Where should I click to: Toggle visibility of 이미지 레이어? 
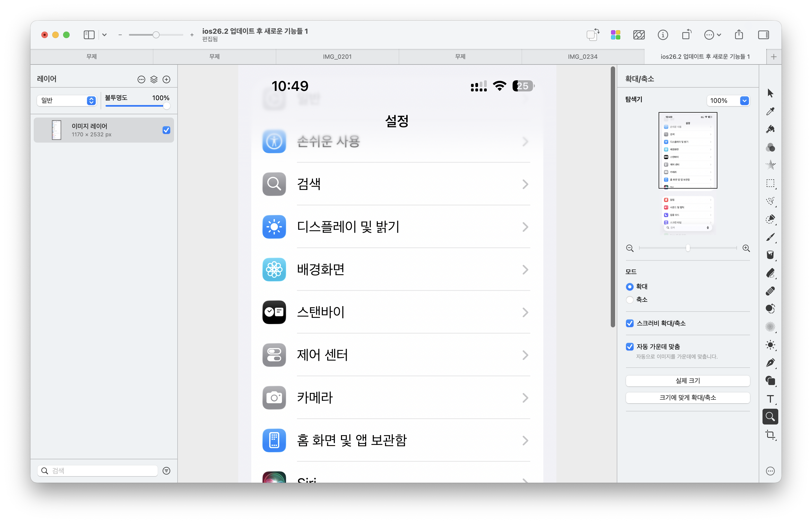pyautogui.click(x=166, y=130)
